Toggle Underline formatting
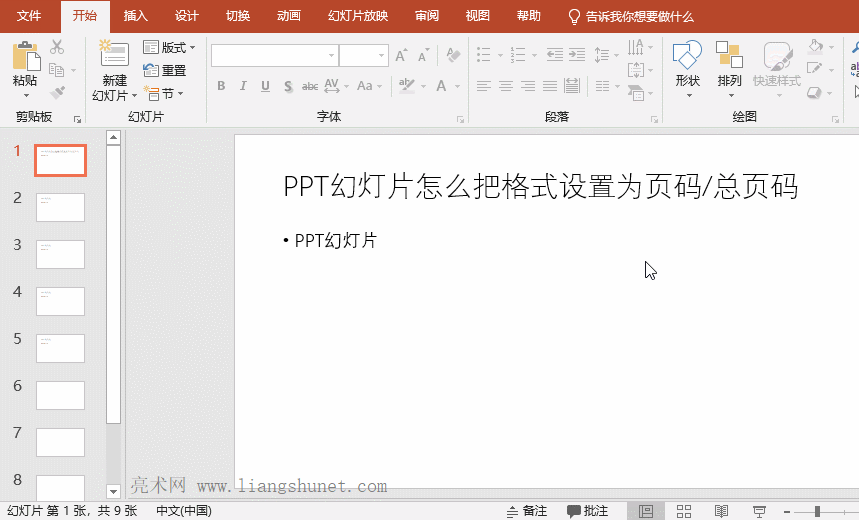Image resolution: width=859 pixels, height=520 pixels. (265, 86)
